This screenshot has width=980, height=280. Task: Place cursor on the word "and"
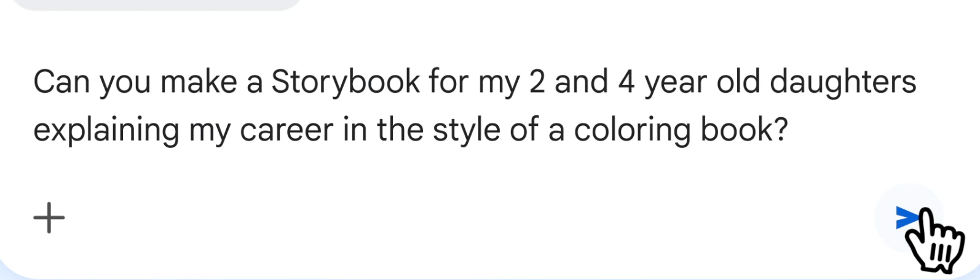pyautogui.click(x=581, y=82)
